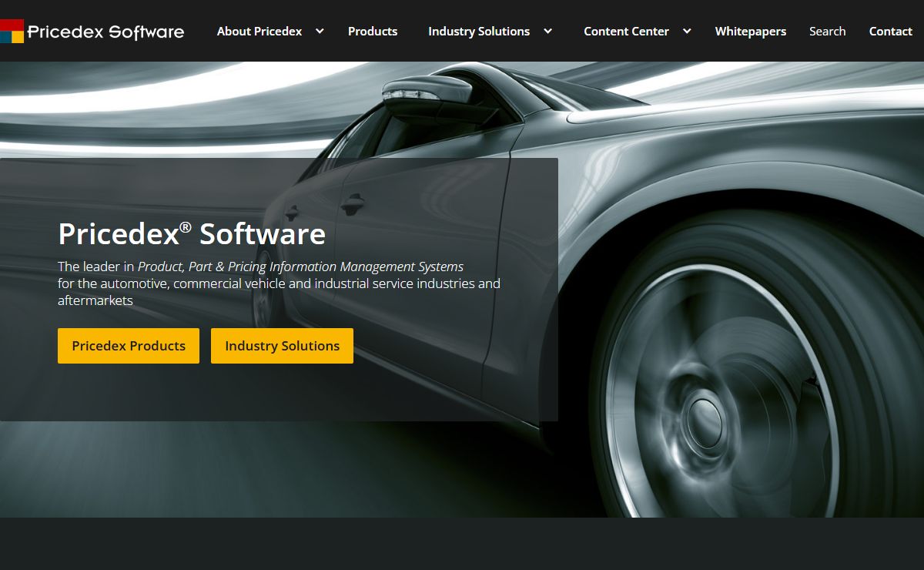The width and height of the screenshot is (924, 570).
Task: Expand the About Pricedex dropdown chevron
Action: tap(320, 32)
